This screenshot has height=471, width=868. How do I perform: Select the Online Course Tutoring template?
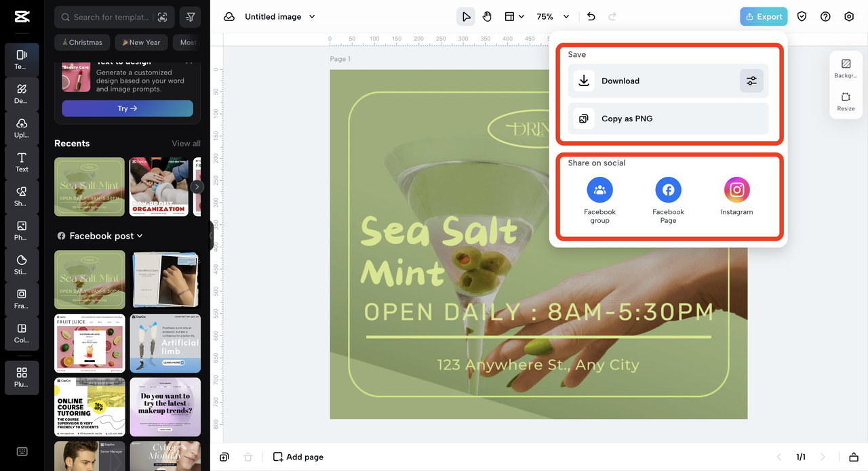tap(90, 407)
